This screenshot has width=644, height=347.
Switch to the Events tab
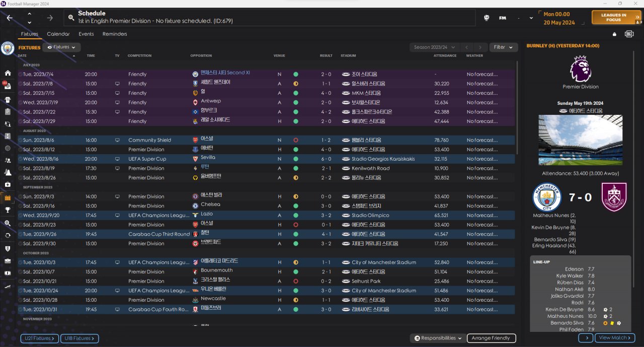(x=86, y=34)
